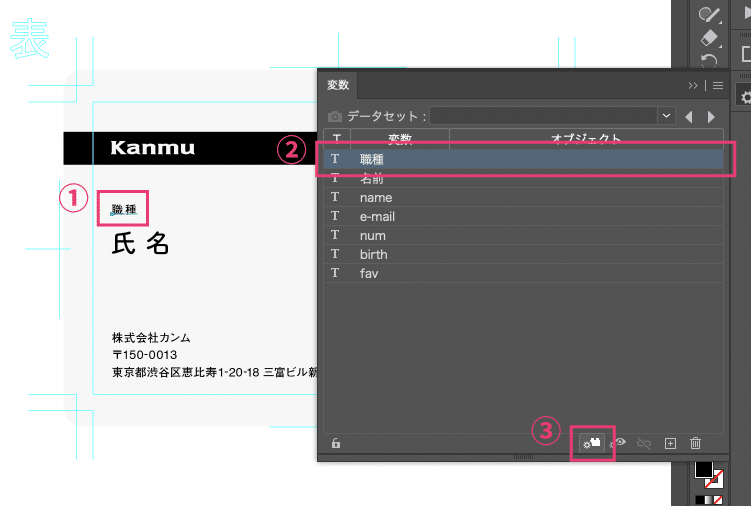
Task: Select the 株式会社カンム text line
Action: [151, 338]
